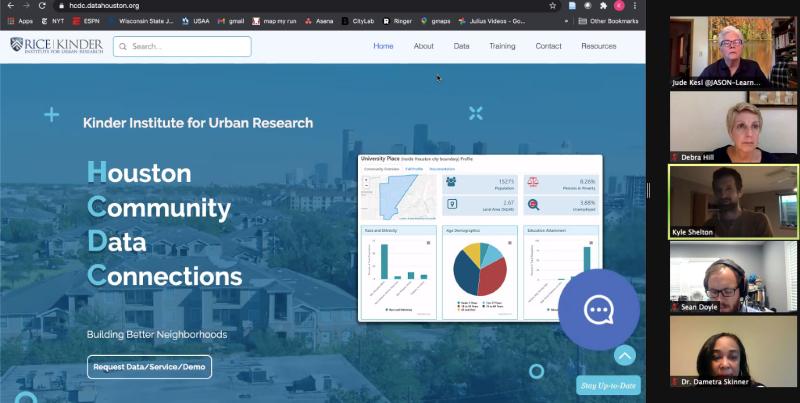
Task: Click the Request Data/Service/Demo button
Action: click(149, 367)
